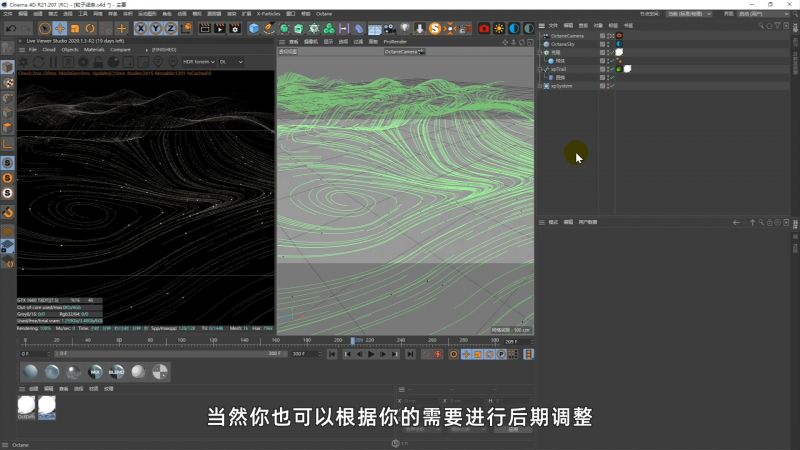
Task: Expand the xpSystem tree node
Action: 540,86
